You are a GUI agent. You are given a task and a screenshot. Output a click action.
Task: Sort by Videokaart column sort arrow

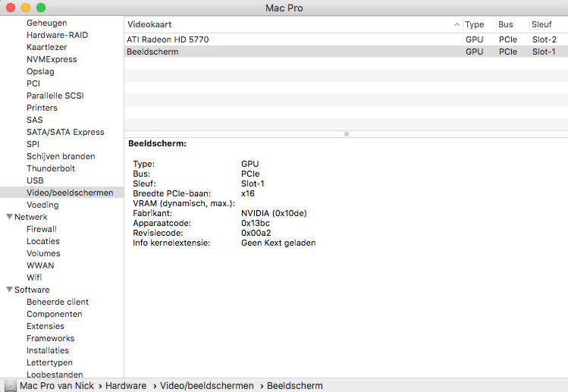pyautogui.click(x=457, y=24)
